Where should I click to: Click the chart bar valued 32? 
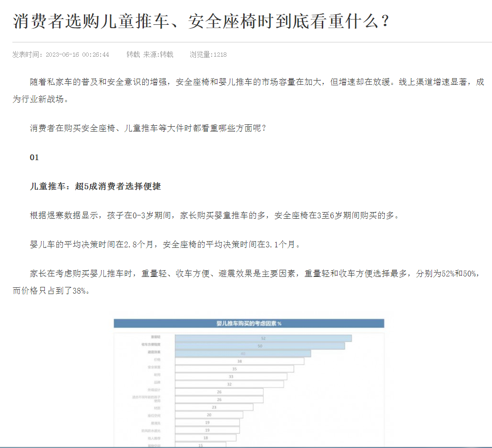click(229, 384)
